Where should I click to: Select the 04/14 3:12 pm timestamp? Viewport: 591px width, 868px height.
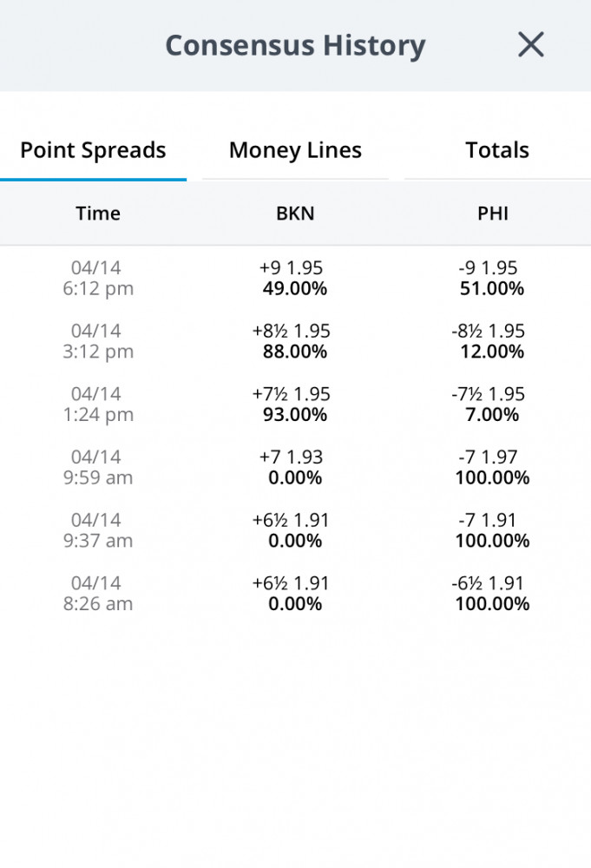pos(98,341)
